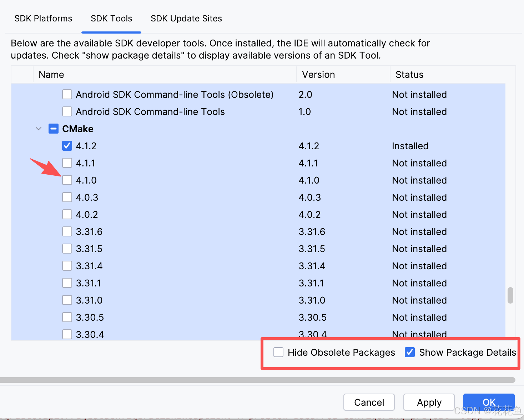Check the CMake 4.1.0 checkbox
The width and height of the screenshot is (524, 420).
(67, 180)
